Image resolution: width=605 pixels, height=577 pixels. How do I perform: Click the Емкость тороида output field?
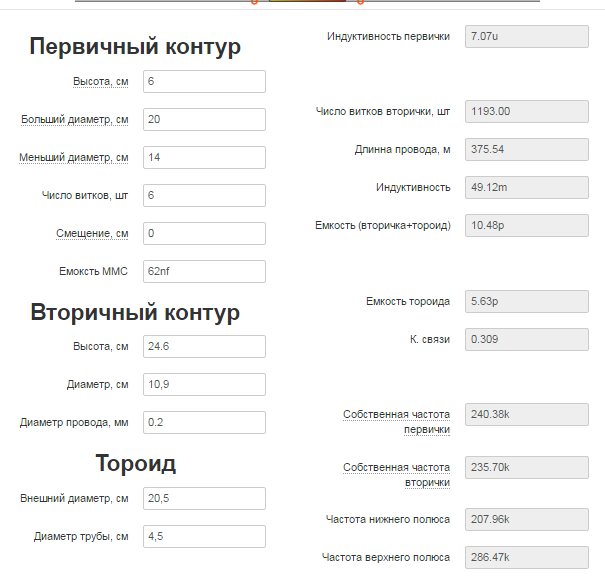point(526,301)
